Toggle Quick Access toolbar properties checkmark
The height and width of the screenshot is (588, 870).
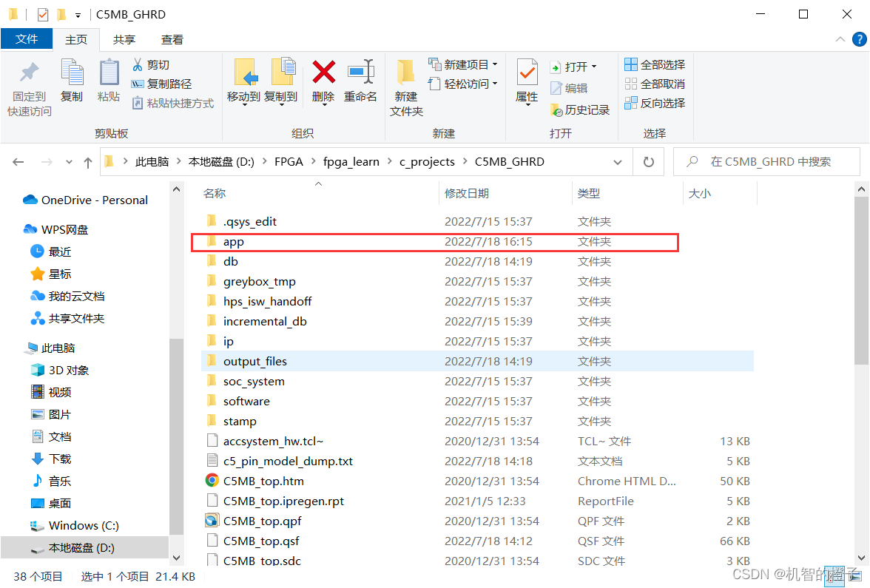pos(43,15)
